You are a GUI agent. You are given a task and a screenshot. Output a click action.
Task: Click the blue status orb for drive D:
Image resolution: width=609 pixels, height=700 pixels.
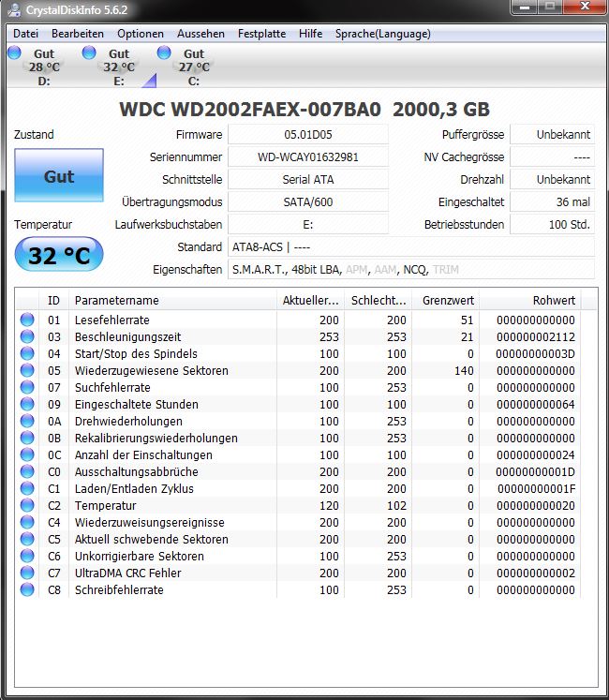tap(14, 52)
